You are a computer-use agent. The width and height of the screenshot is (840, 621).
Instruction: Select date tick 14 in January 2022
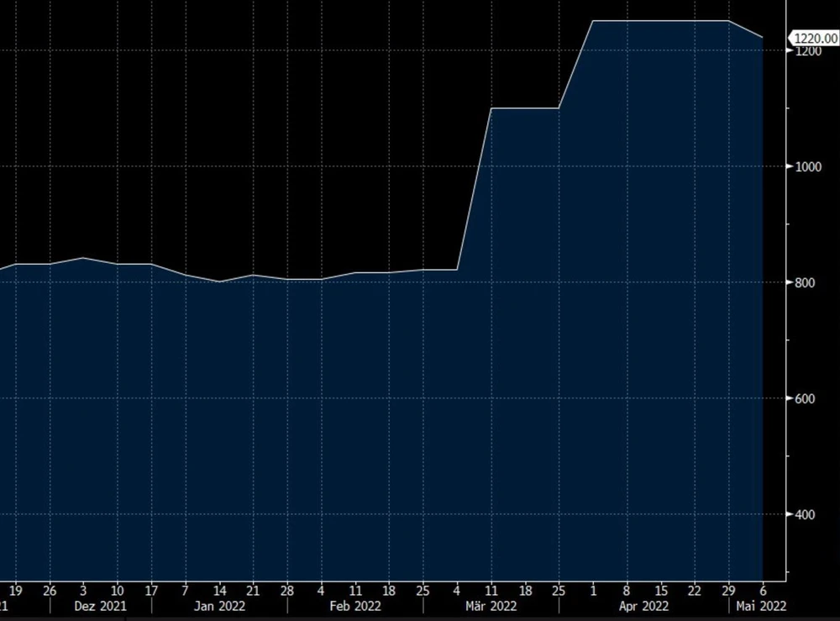pos(219,588)
